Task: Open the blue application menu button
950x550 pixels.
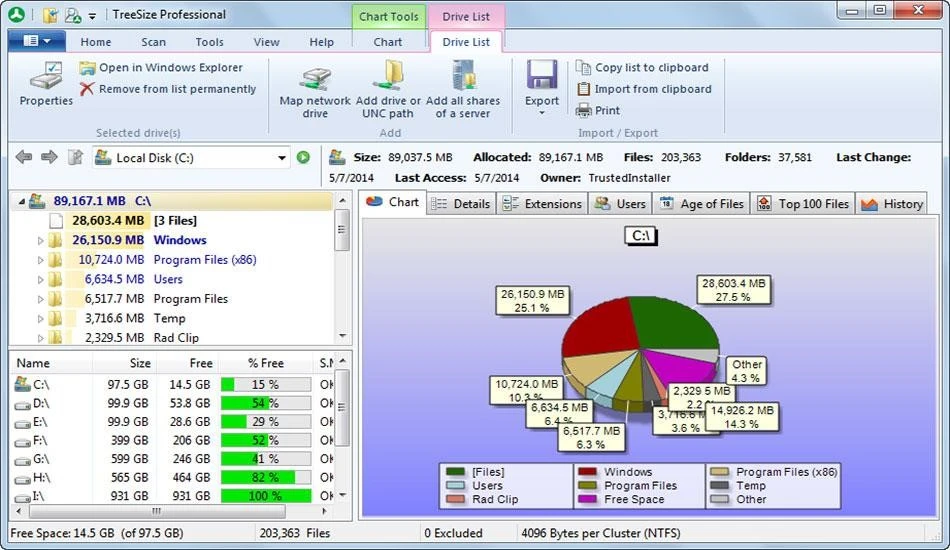Action: 37,41
